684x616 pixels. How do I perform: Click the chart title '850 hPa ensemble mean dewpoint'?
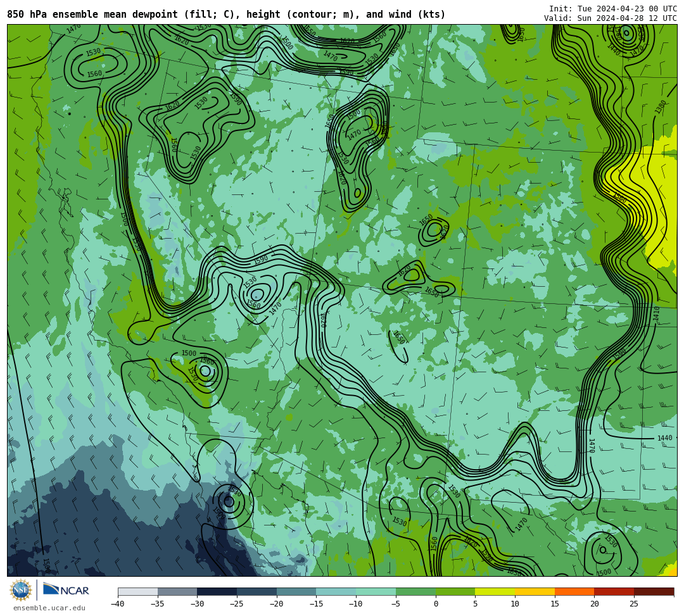(x=92, y=15)
